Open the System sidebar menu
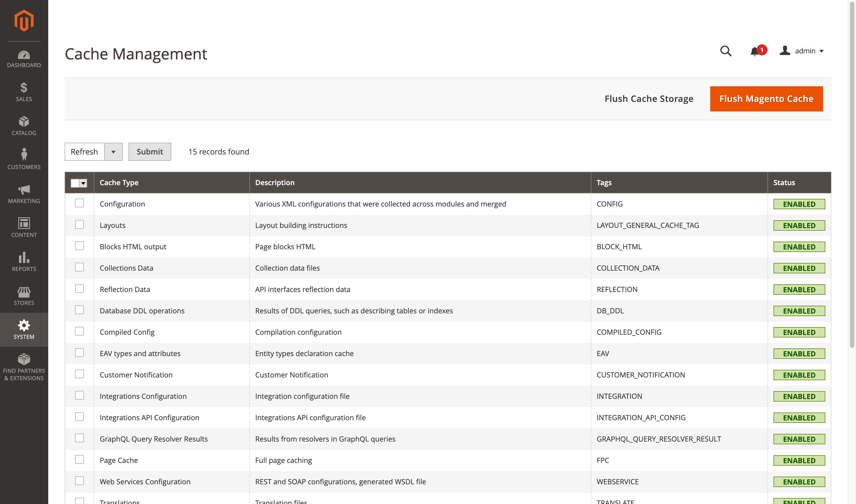 (x=24, y=329)
